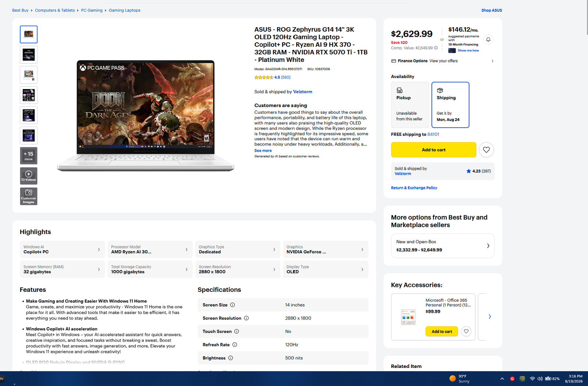Open New and Open-Box buying options
The width and height of the screenshot is (588, 386).
(x=443, y=246)
